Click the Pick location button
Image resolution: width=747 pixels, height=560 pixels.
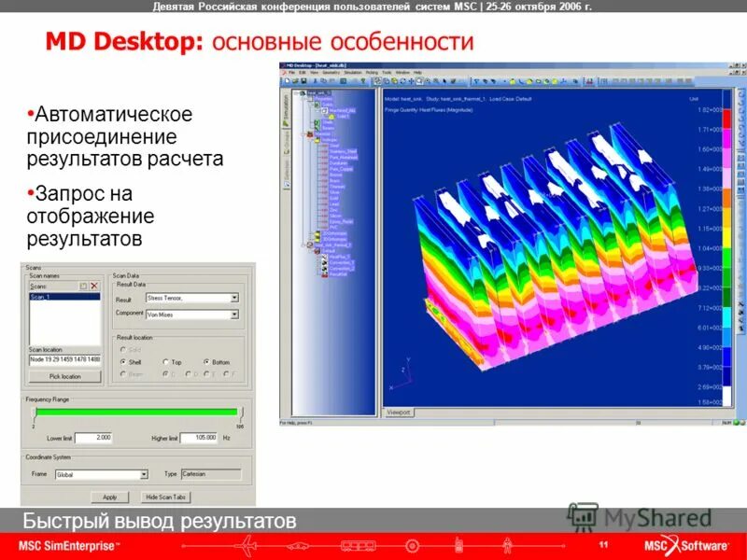tap(64, 377)
